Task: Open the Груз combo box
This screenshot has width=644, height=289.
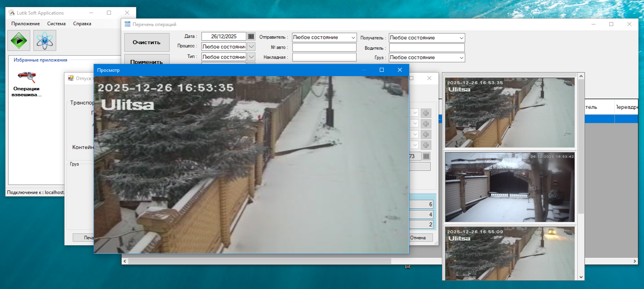Action: click(461, 58)
